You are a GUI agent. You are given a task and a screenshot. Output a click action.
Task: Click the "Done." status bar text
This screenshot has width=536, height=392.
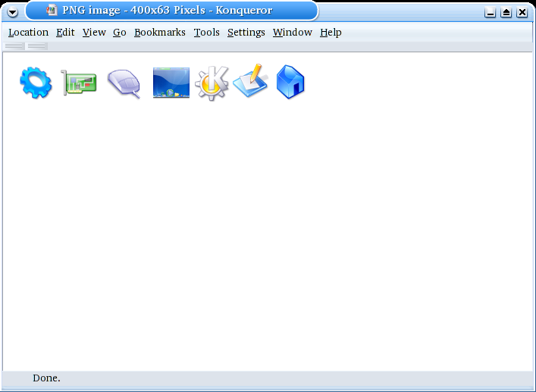click(x=46, y=378)
